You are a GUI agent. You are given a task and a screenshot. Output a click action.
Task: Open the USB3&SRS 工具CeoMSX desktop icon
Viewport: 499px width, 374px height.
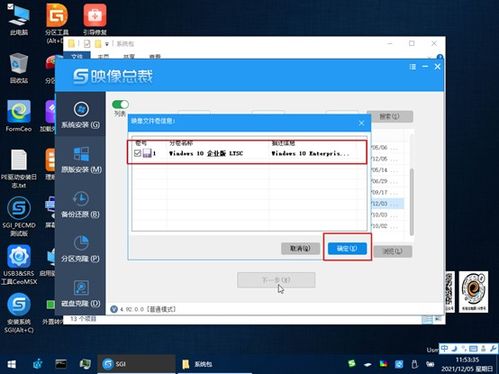point(19,265)
